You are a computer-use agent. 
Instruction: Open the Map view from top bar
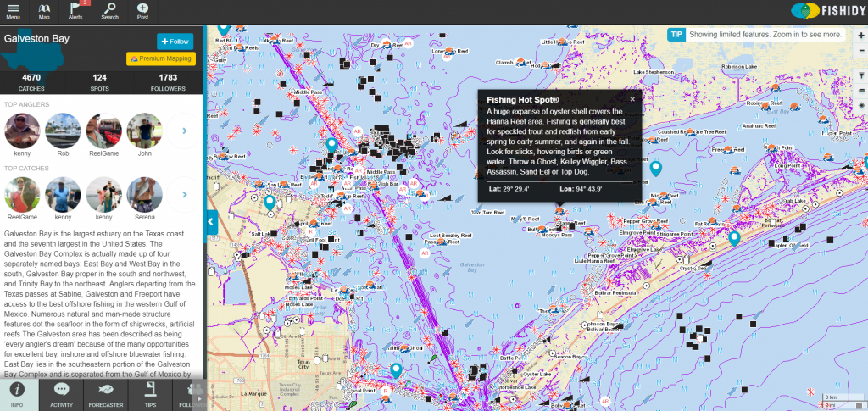coord(44,11)
